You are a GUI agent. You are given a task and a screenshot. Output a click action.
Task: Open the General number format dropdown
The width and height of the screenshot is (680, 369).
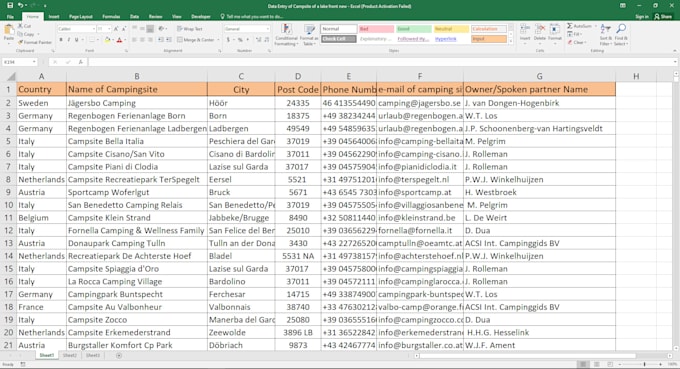click(267, 29)
